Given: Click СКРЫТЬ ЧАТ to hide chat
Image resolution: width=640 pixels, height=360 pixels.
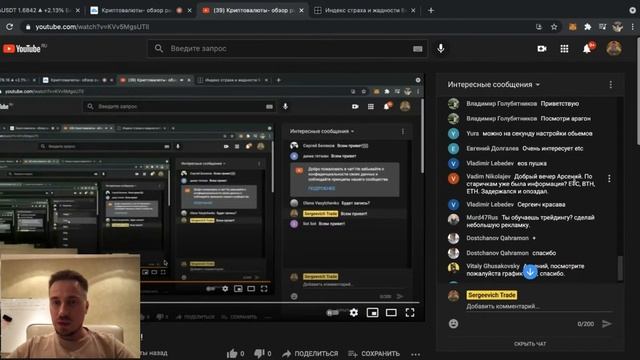Looking at the screenshot, I should (530, 344).
